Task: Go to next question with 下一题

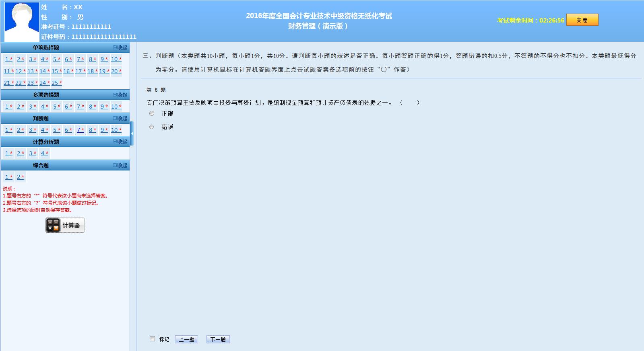Action: click(218, 339)
